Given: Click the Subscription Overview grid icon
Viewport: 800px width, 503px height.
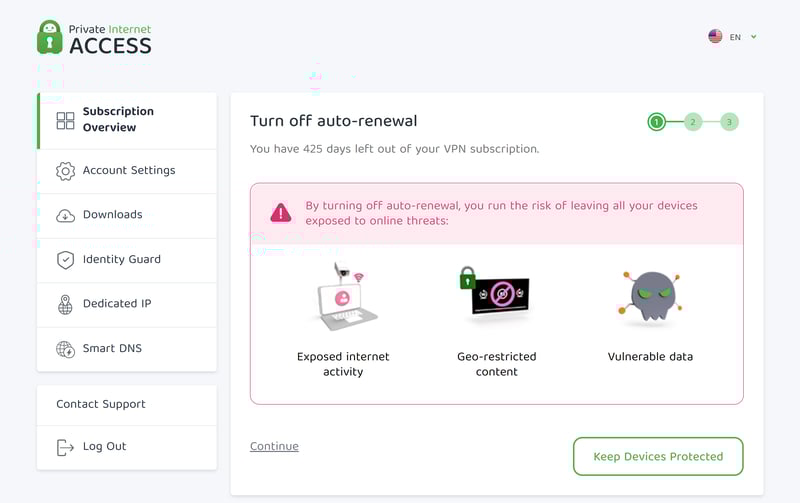Looking at the screenshot, I should tap(65, 121).
